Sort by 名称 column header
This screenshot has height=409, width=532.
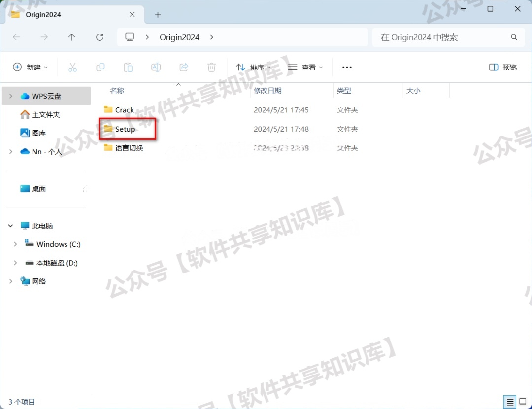(117, 91)
